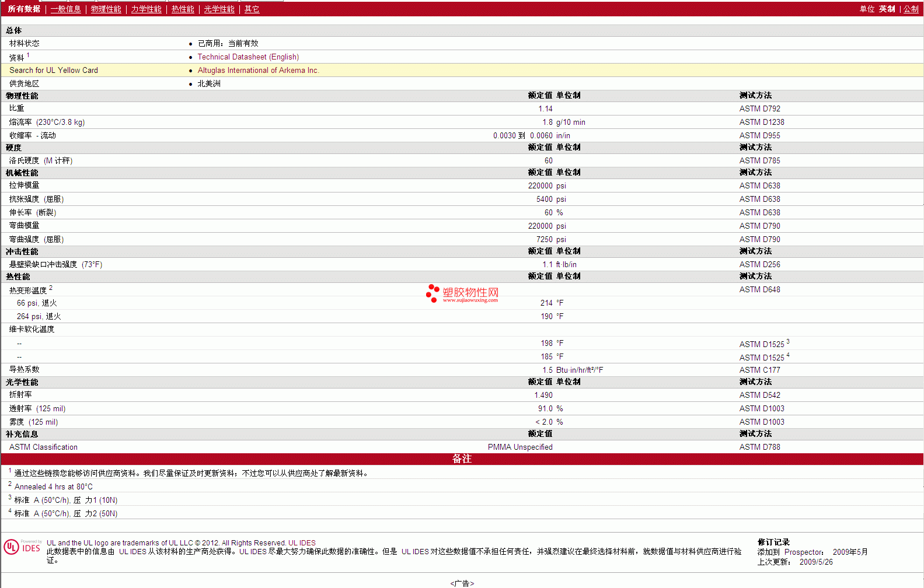Click the 热变形温度 row label
924x588 pixels.
click(x=27, y=290)
